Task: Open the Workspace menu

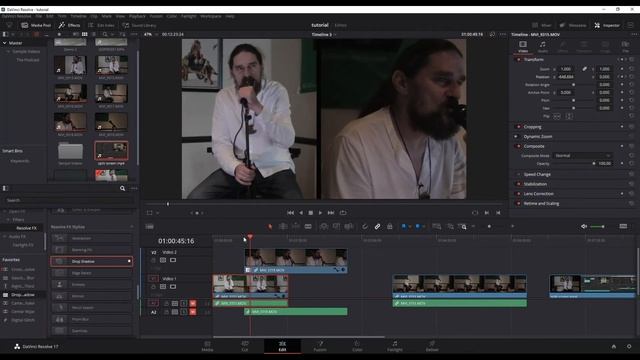Action: pyautogui.click(x=211, y=16)
